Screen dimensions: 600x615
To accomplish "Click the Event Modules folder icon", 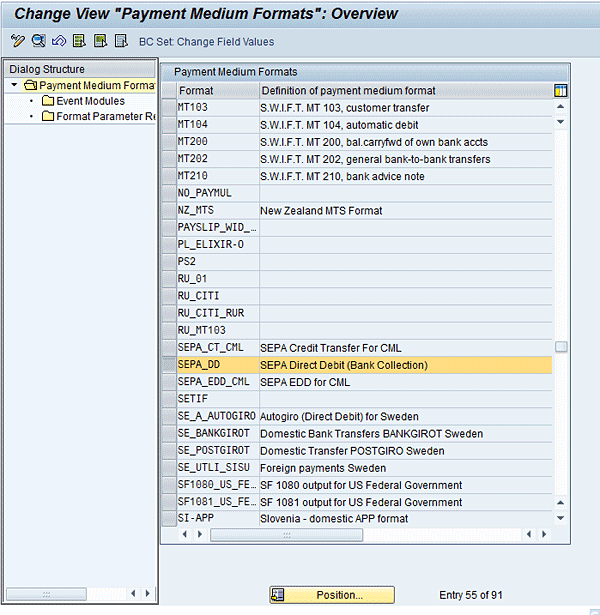I will click(48, 101).
